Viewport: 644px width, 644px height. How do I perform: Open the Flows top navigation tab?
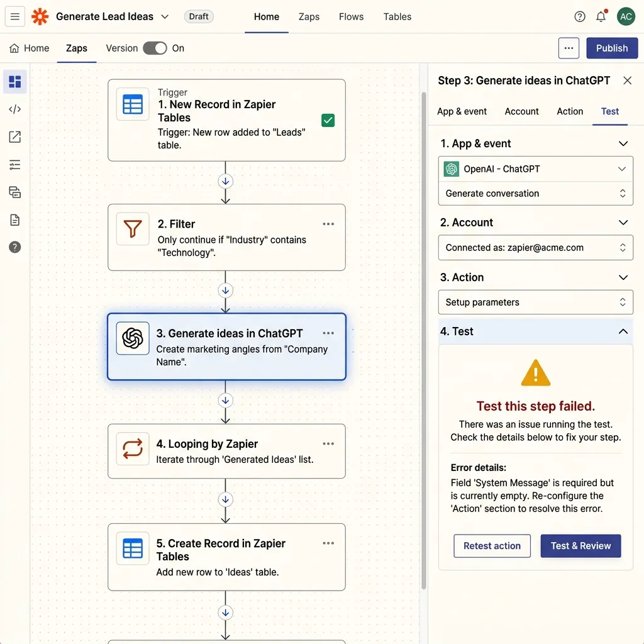(351, 17)
